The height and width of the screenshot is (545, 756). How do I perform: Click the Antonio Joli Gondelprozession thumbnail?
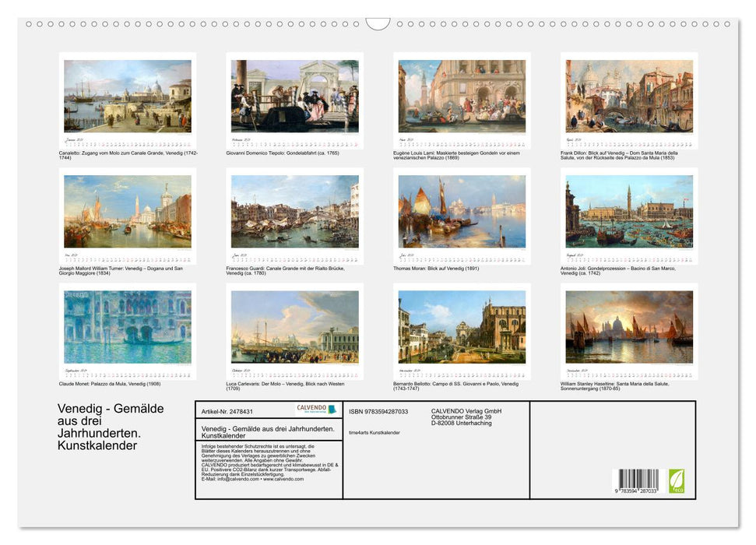click(x=629, y=211)
